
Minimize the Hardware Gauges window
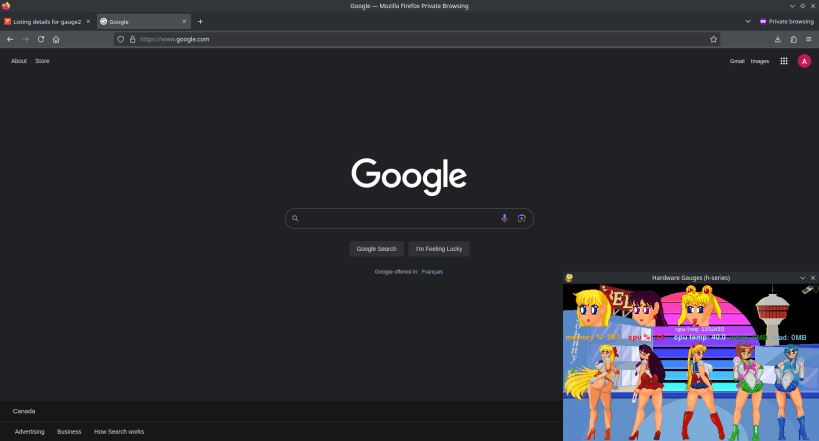[x=802, y=278]
